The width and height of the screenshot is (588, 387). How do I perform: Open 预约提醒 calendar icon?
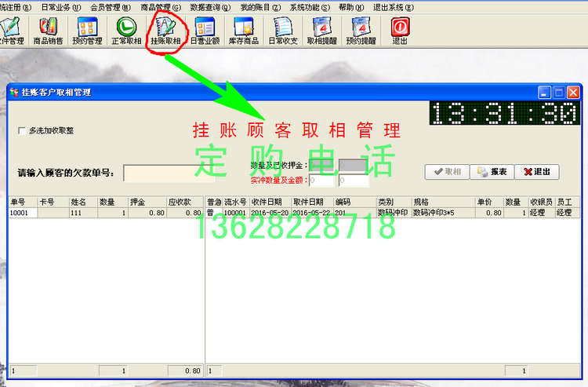pos(361,31)
